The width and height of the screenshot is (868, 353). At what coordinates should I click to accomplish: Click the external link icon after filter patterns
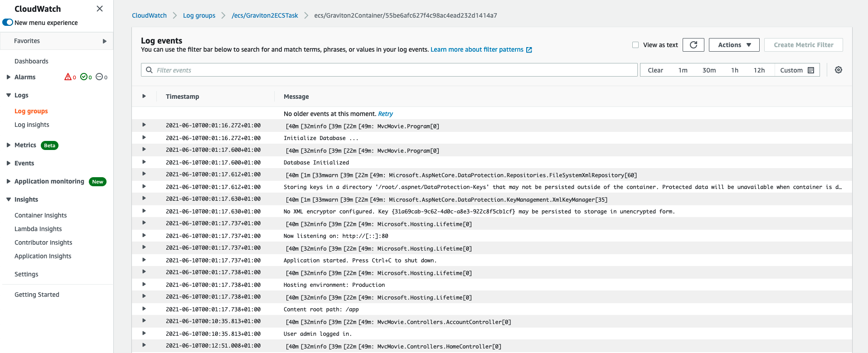529,50
